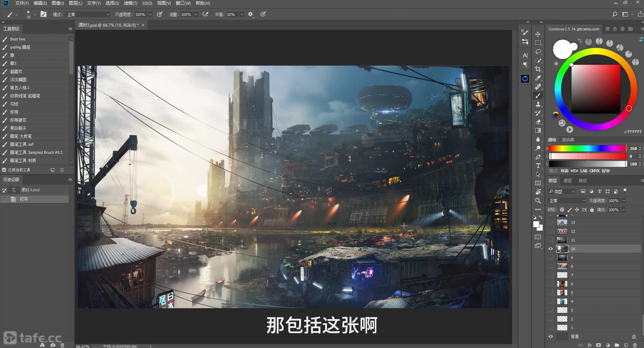Show layer 9 visibility box
This screenshot has width=644, height=348.
tap(551, 257)
